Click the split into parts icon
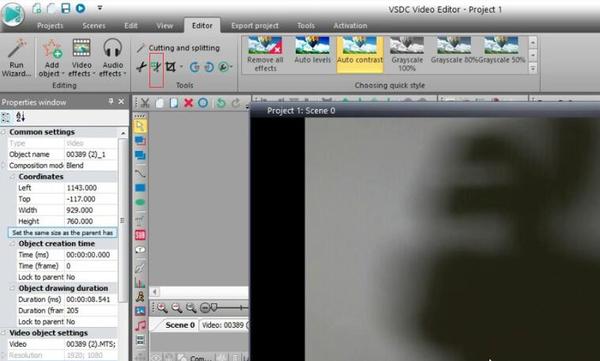Screen dimensions: 600x361 156,67
